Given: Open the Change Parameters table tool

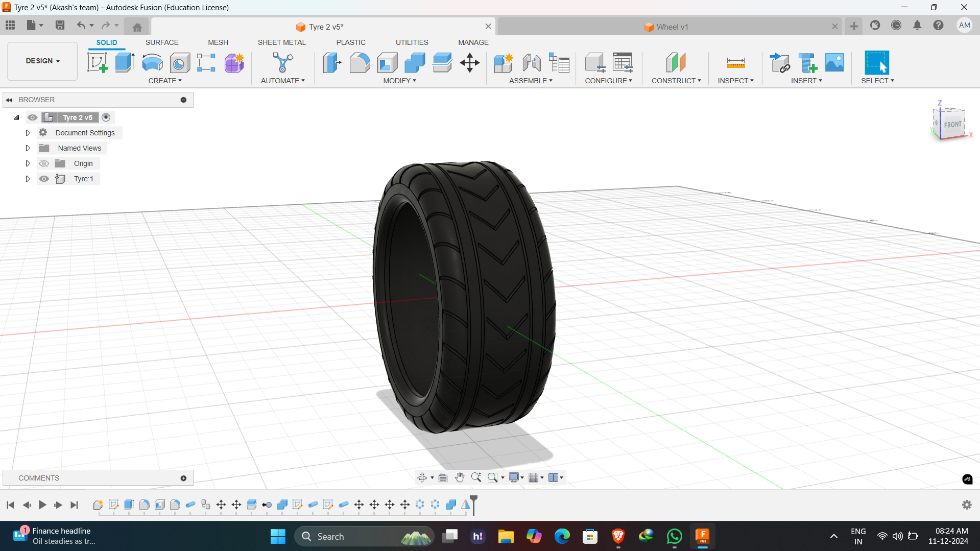Looking at the screenshot, I should [623, 63].
